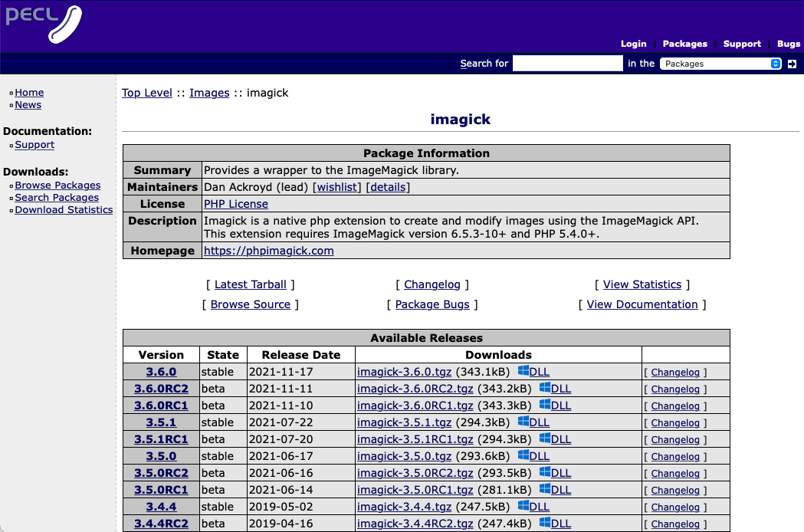
Task: Click the PECL logo
Action: point(44,23)
